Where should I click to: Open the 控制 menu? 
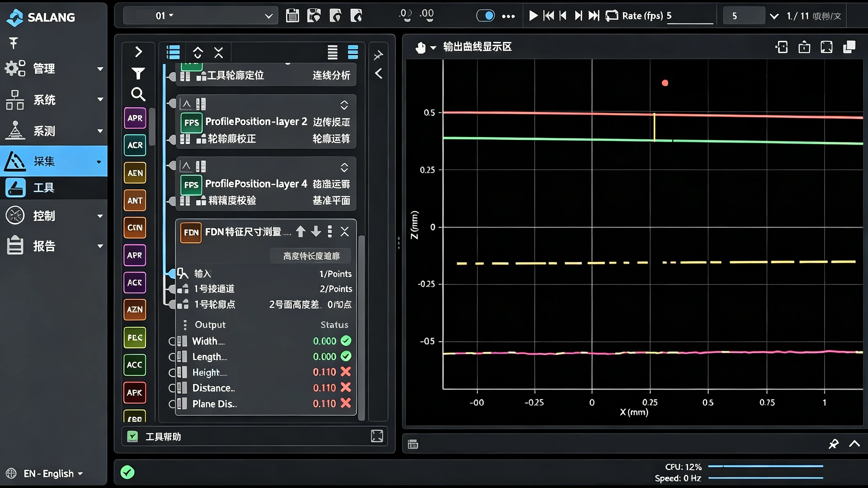[54, 216]
